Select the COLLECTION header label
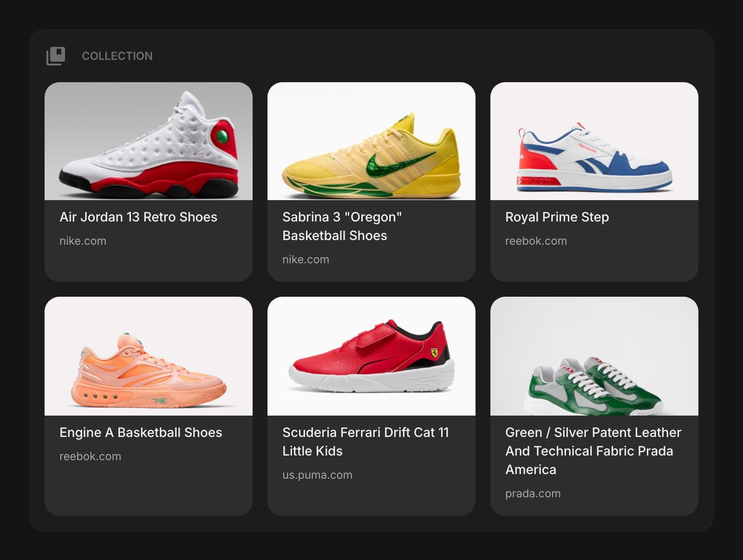 click(x=117, y=56)
